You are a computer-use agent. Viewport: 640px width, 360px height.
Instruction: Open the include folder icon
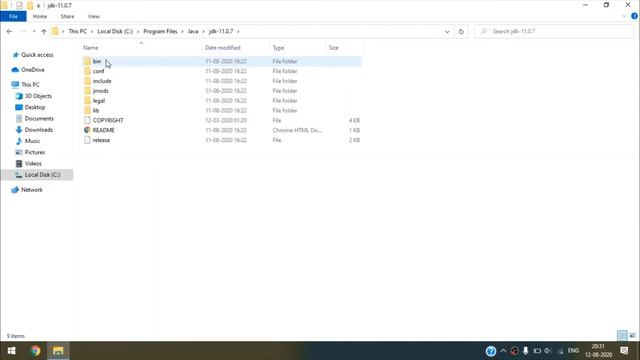coord(87,81)
